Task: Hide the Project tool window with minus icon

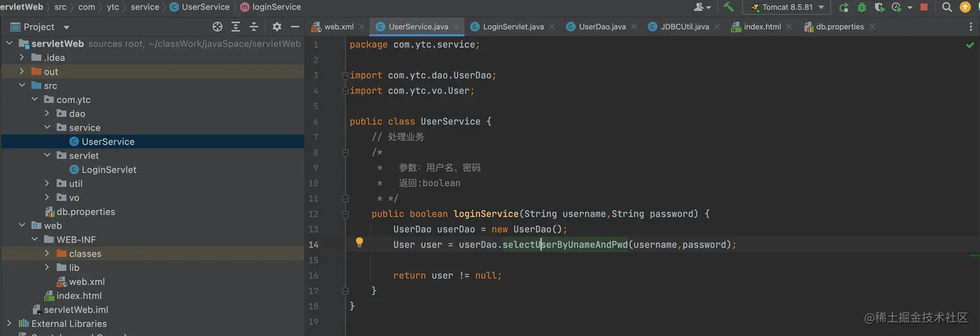Action: [295, 27]
